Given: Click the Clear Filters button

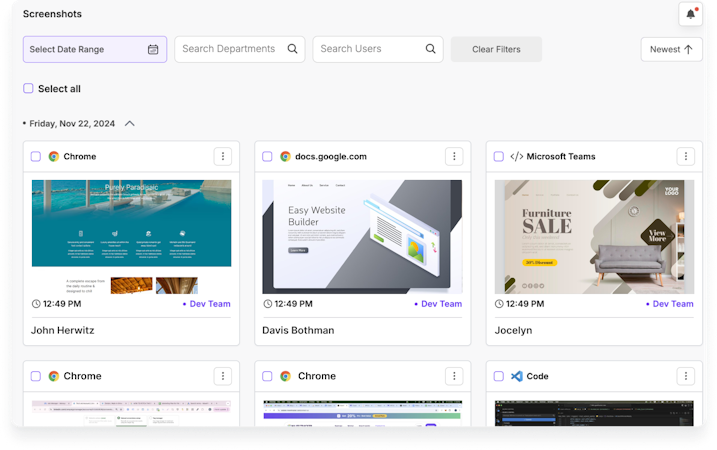Looking at the screenshot, I should click(x=496, y=49).
